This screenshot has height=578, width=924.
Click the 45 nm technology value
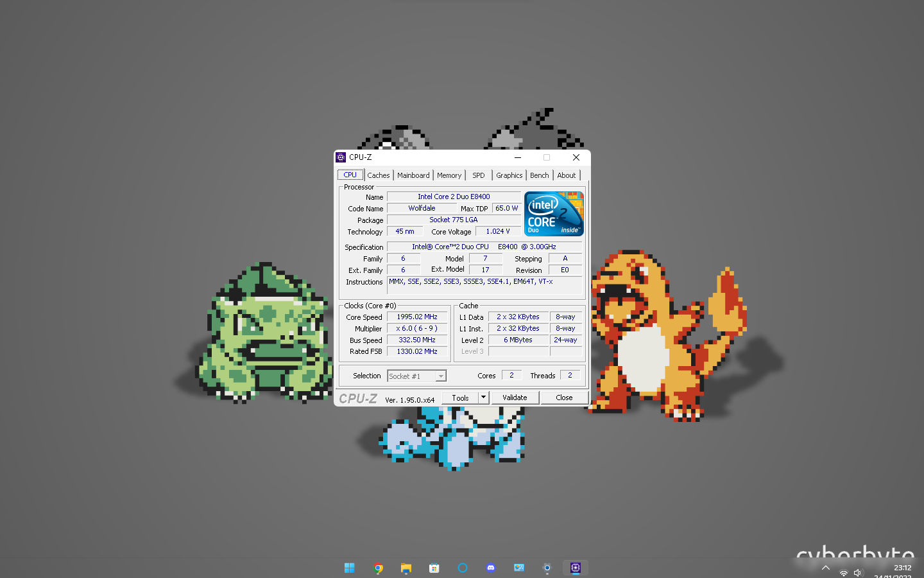tap(405, 231)
